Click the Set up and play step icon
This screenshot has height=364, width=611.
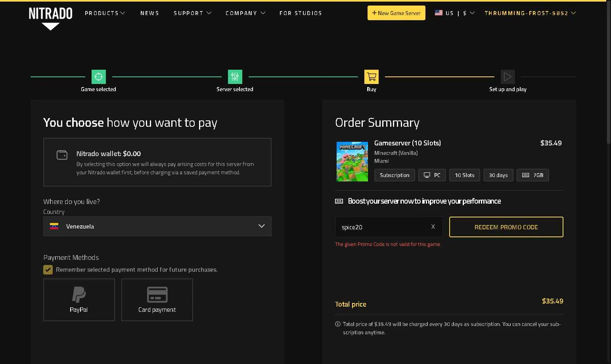tap(508, 77)
